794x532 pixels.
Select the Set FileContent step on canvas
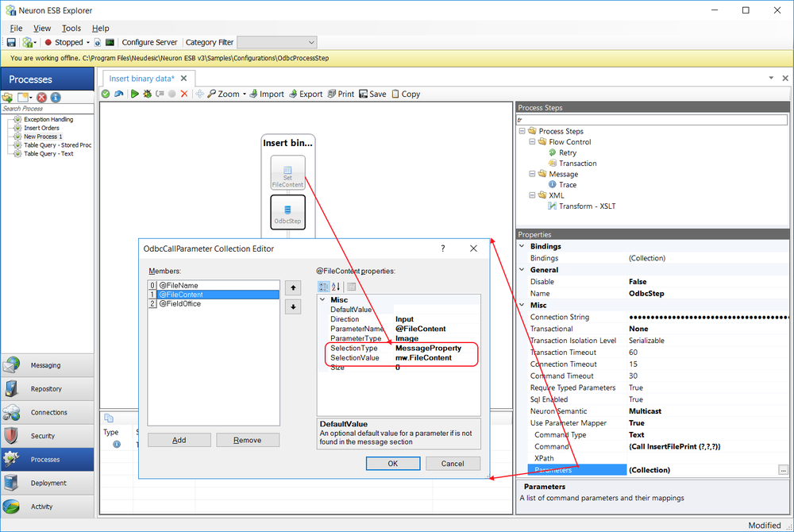click(287, 172)
